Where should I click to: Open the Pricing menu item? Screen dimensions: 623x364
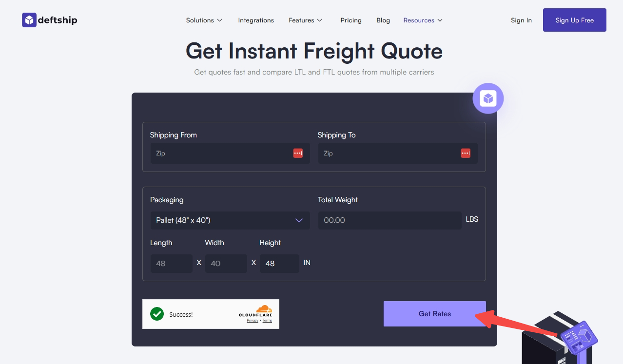tap(351, 20)
